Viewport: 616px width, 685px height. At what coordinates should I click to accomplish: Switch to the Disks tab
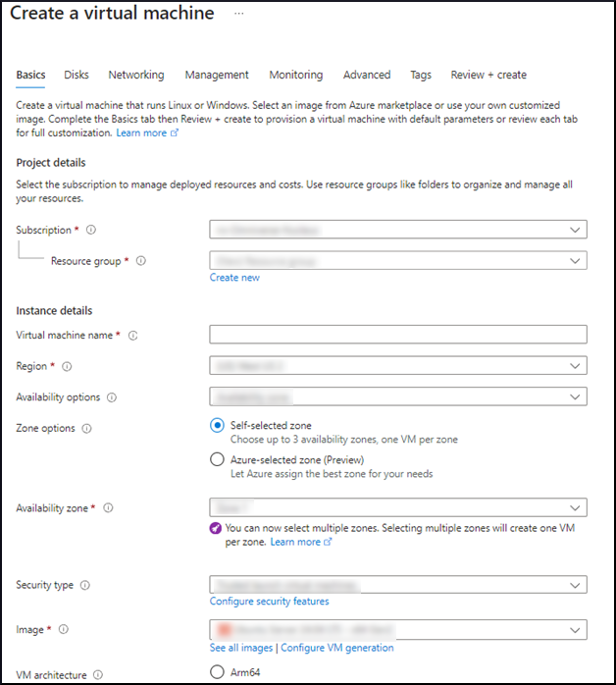tap(77, 75)
